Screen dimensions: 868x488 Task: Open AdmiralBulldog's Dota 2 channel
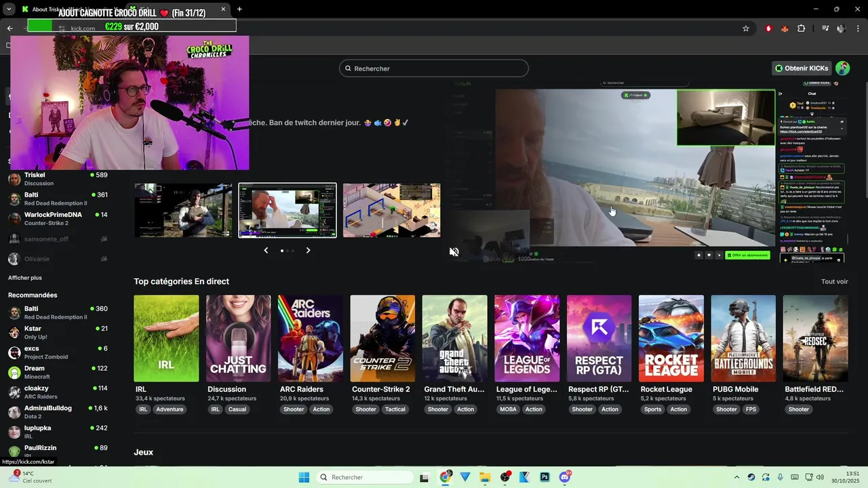coord(58,412)
